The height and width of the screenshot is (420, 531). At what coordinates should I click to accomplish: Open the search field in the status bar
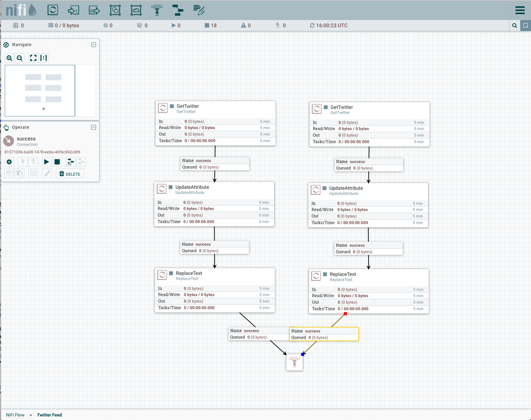click(514, 25)
